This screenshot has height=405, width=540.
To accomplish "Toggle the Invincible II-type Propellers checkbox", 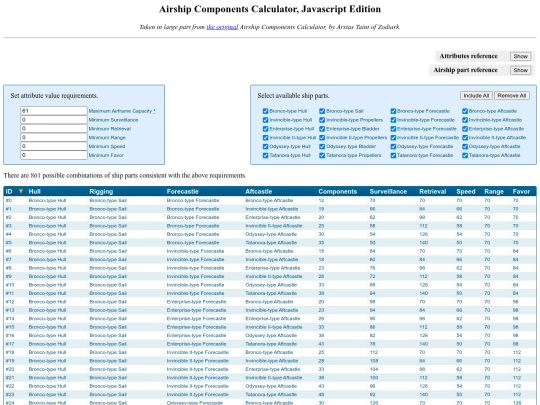I will [x=322, y=137].
